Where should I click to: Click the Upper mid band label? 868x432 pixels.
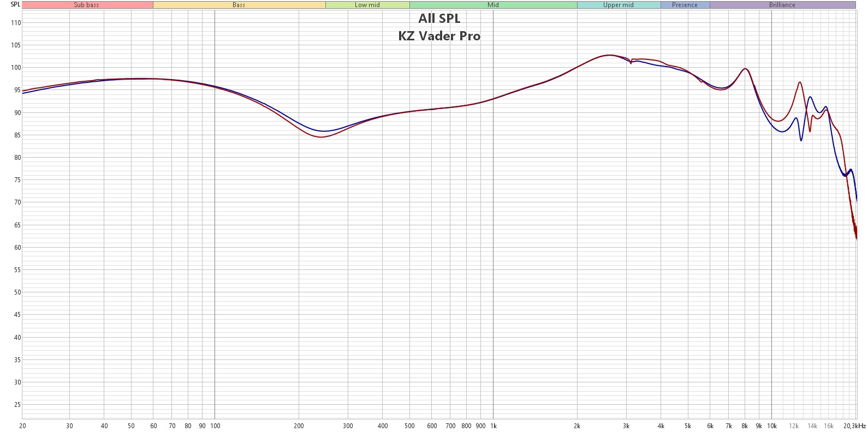coord(619,5)
